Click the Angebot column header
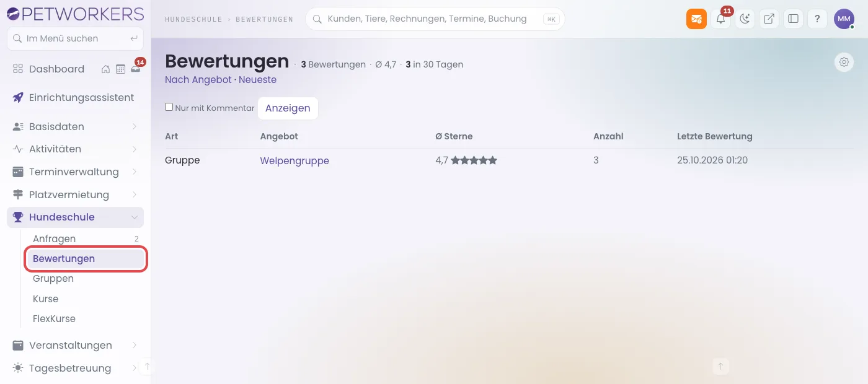868x384 pixels. [279, 136]
